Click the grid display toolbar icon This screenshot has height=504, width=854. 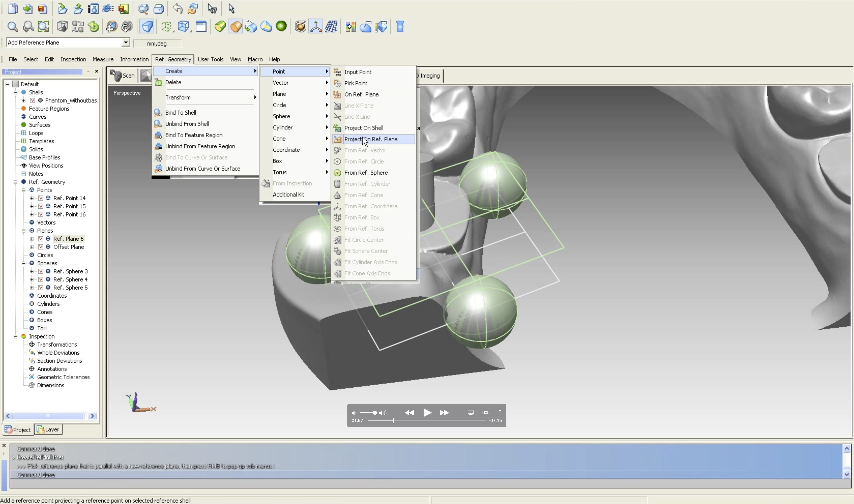point(331,27)
